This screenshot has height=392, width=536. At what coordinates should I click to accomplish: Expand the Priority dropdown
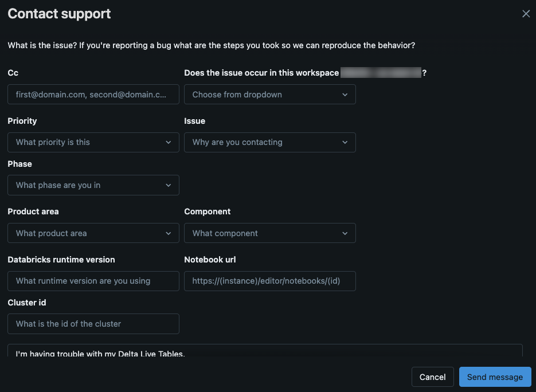click(93, 142)
